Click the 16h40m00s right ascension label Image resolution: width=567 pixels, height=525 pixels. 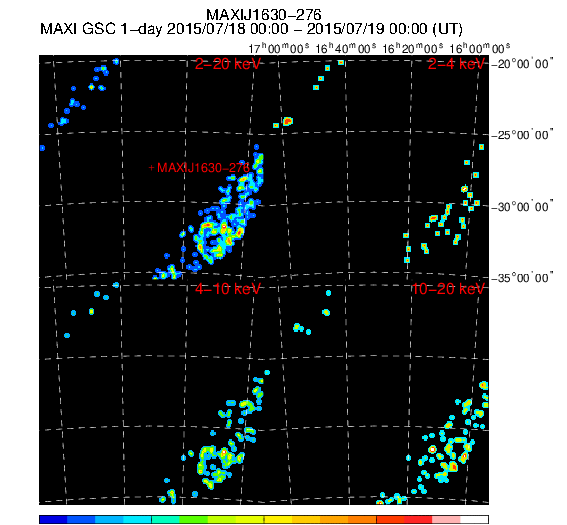(x=346, y=48)
